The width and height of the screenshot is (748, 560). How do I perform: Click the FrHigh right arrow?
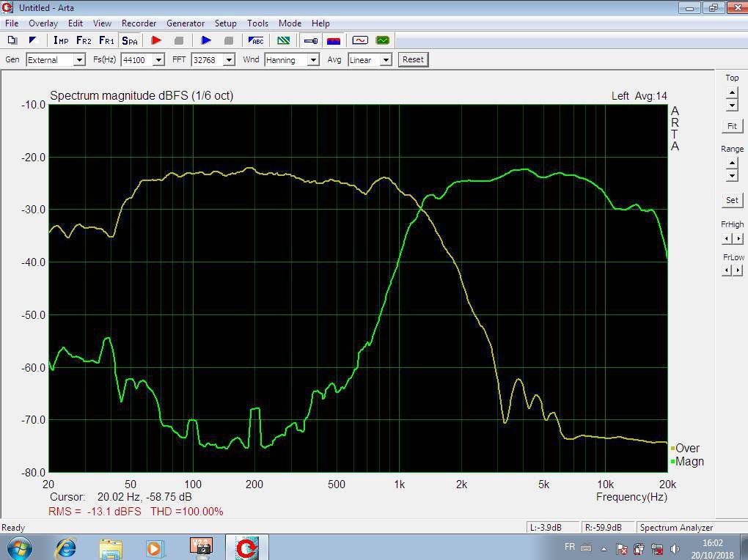tap(738, 238)
